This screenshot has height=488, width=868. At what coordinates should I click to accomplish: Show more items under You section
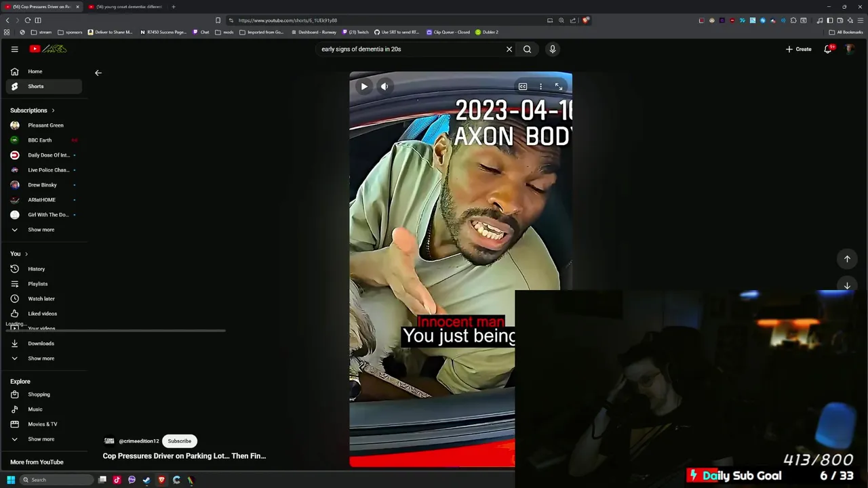(x=44, y=359)
